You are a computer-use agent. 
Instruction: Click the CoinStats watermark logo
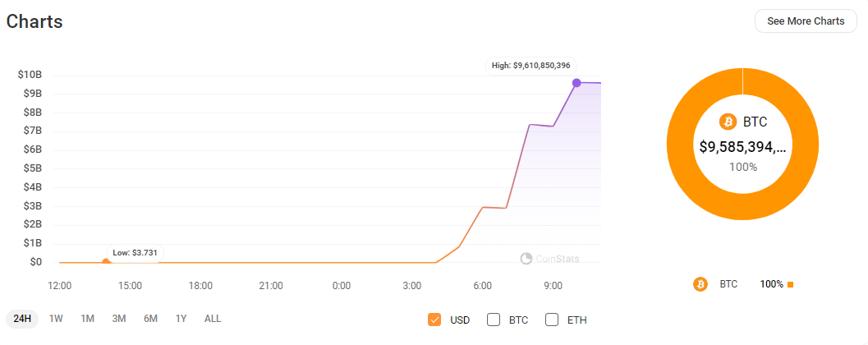(x=527, y=259)
